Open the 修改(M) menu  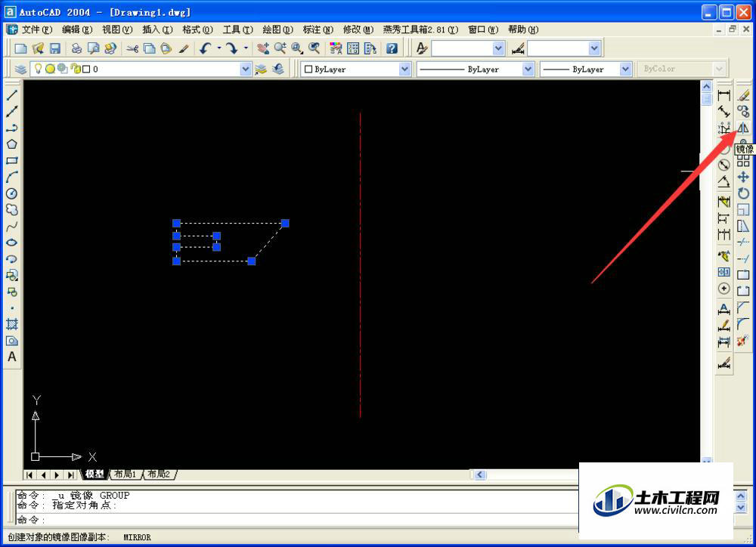[x=358, y=29]
